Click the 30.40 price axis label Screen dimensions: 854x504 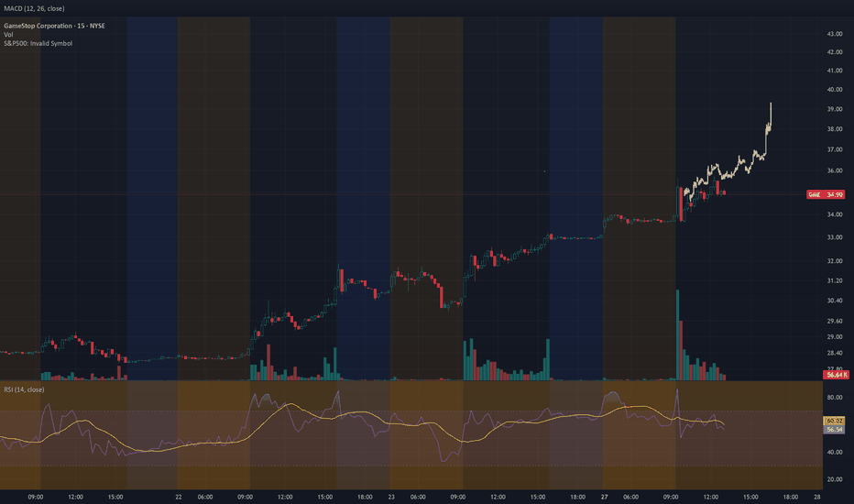(x=835, y=301)
